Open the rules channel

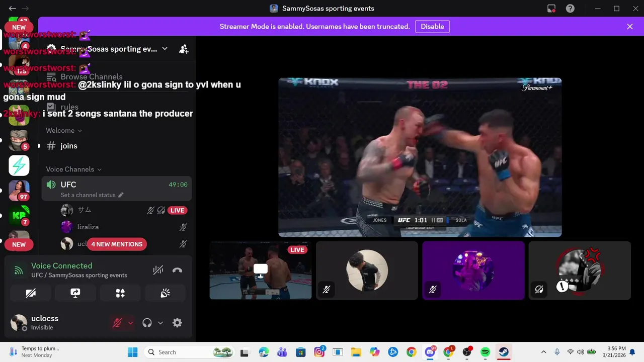pos(69,107)
